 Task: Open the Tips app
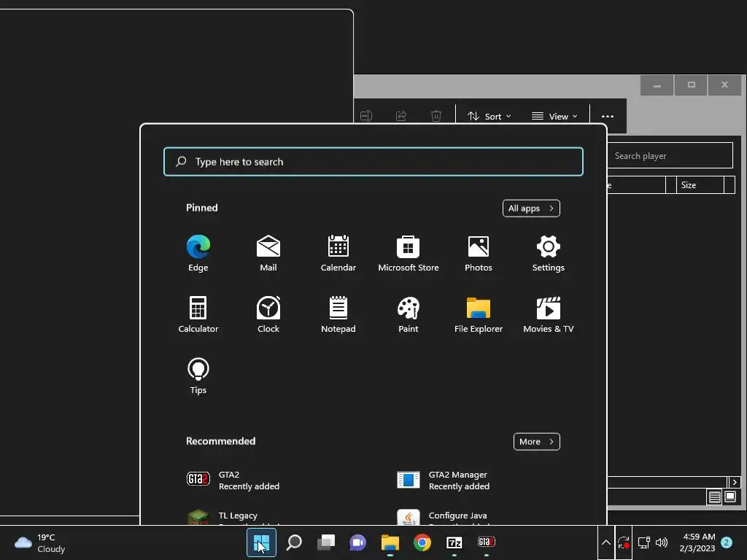[x=198, y=376]
